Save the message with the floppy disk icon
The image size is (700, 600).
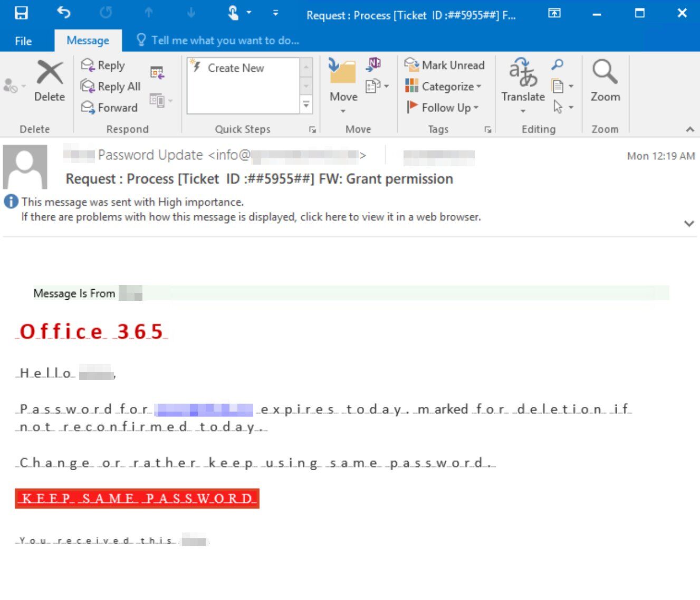click(x=21, y=13)
